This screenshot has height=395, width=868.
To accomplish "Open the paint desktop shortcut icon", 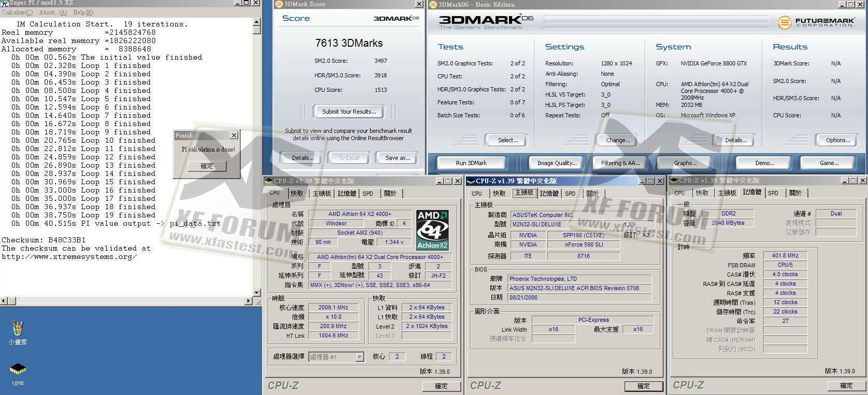I will point(17,329).
